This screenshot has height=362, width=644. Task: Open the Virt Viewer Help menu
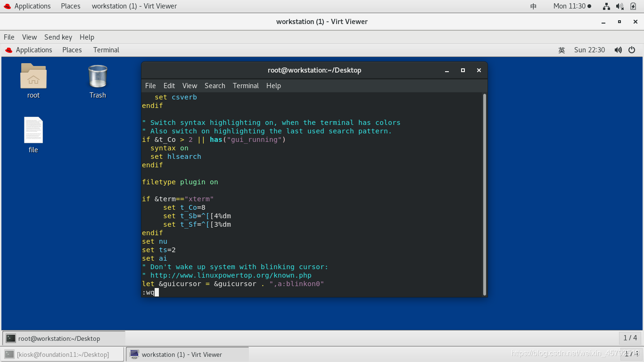(87, 37)
